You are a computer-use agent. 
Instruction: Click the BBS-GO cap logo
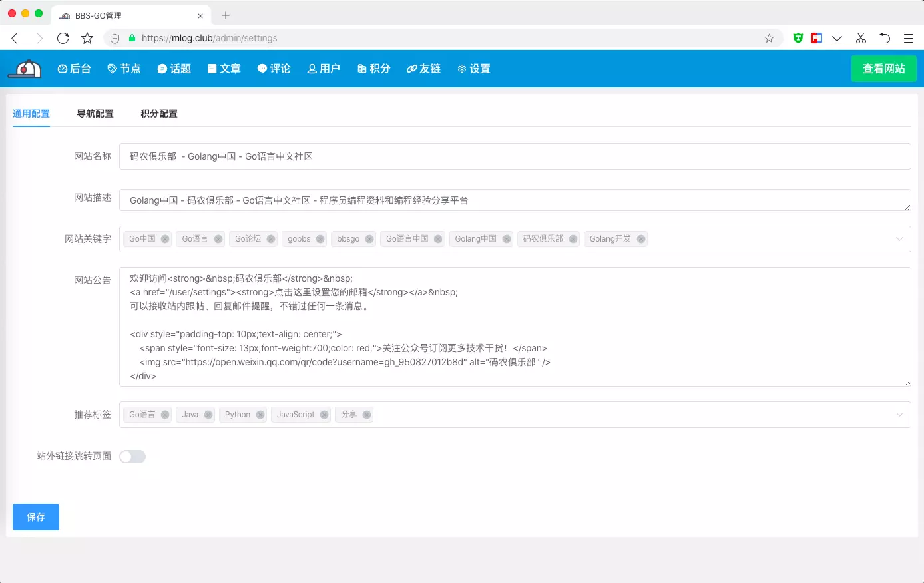click(x=25, y=69)
